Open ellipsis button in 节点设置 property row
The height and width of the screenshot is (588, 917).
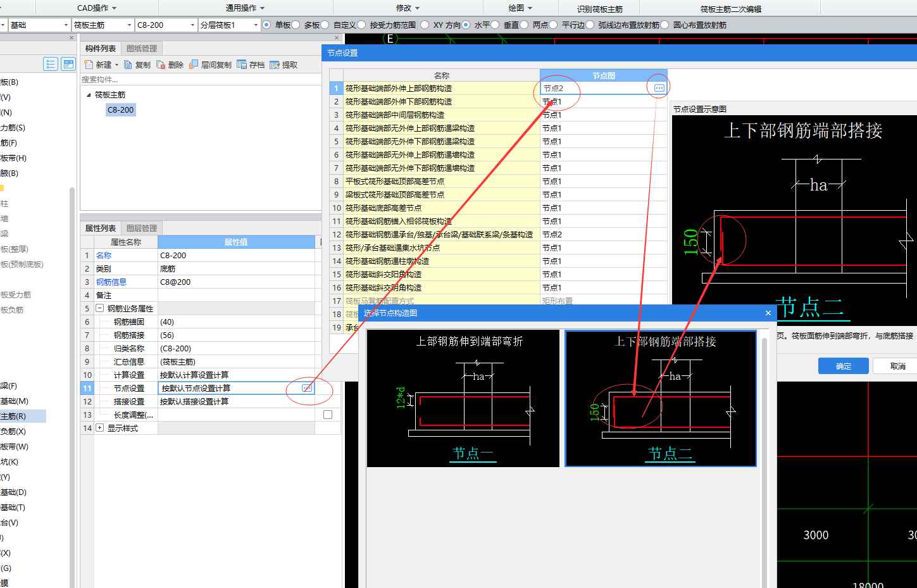click(x=307, y=388)
